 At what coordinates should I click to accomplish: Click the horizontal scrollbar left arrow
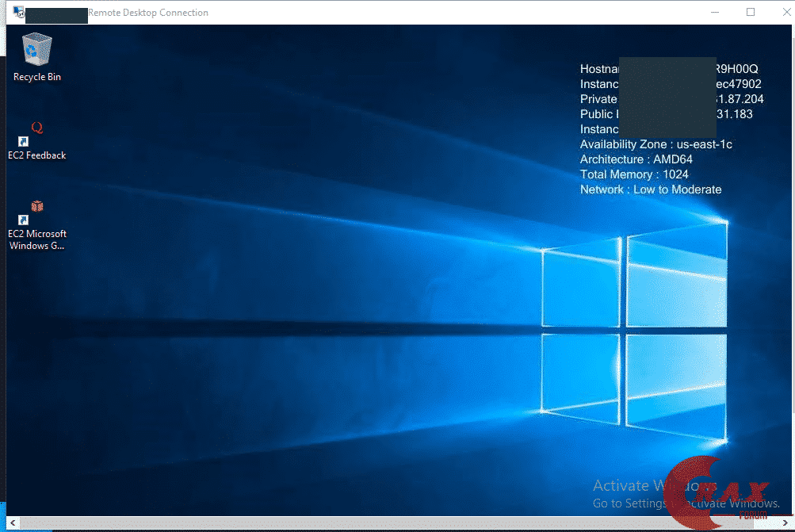pos(13,524)
